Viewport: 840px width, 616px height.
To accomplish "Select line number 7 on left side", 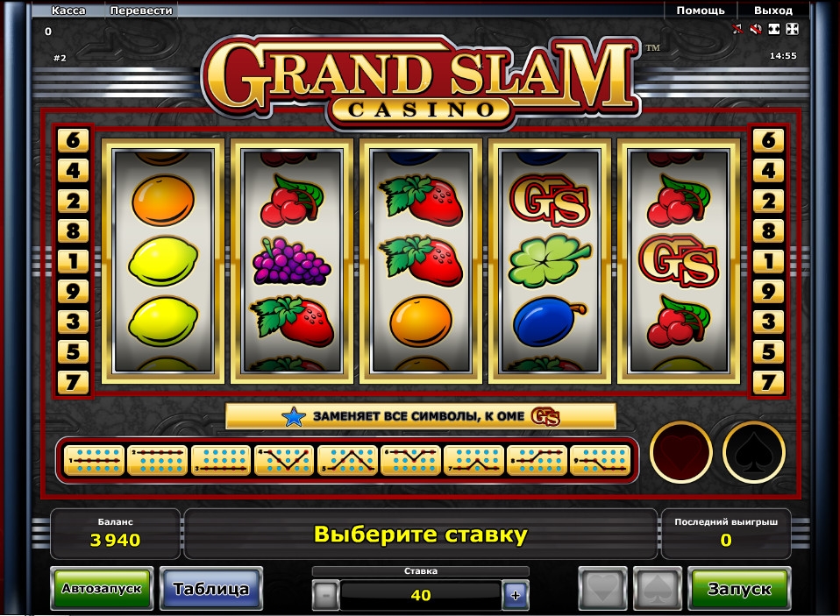I will (x=73, y=382).
